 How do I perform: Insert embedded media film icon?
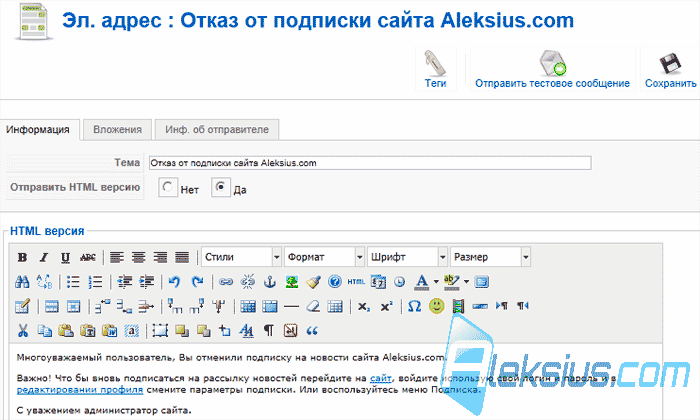click(x=458, y=306)
